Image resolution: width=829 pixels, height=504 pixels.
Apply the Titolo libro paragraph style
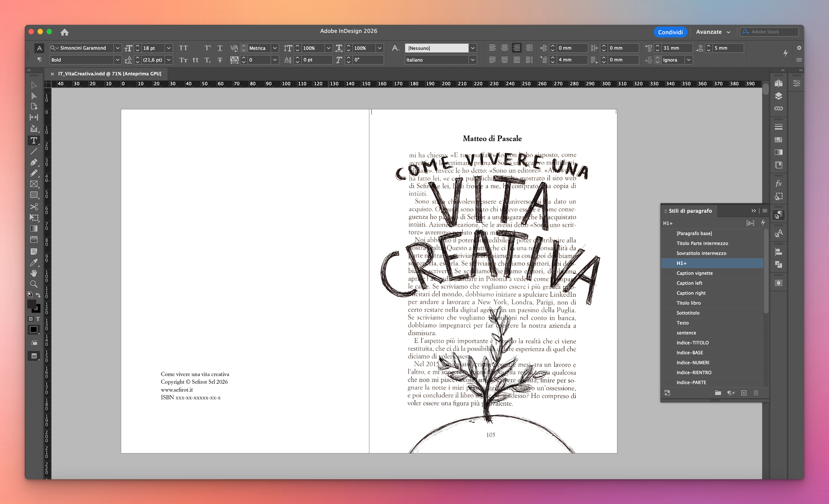688,303
